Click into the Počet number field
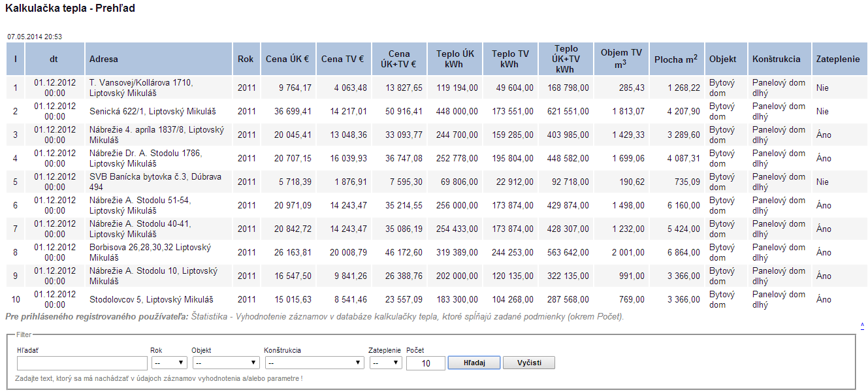The width and height of the screenshot is (868, 392). [x=425, y=363]
